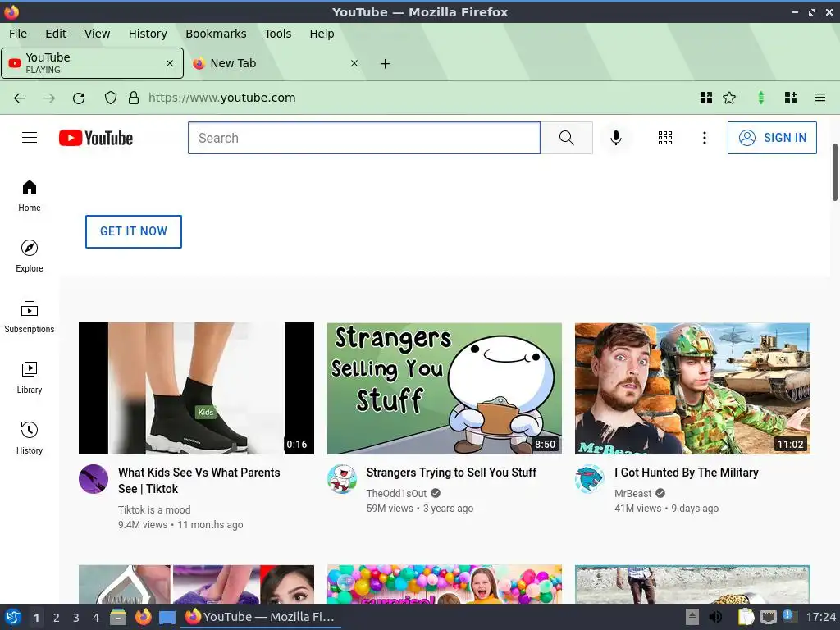The image size is (840, 630).
Task: Open the History menu in menu bar
Action: pos(148,34)
